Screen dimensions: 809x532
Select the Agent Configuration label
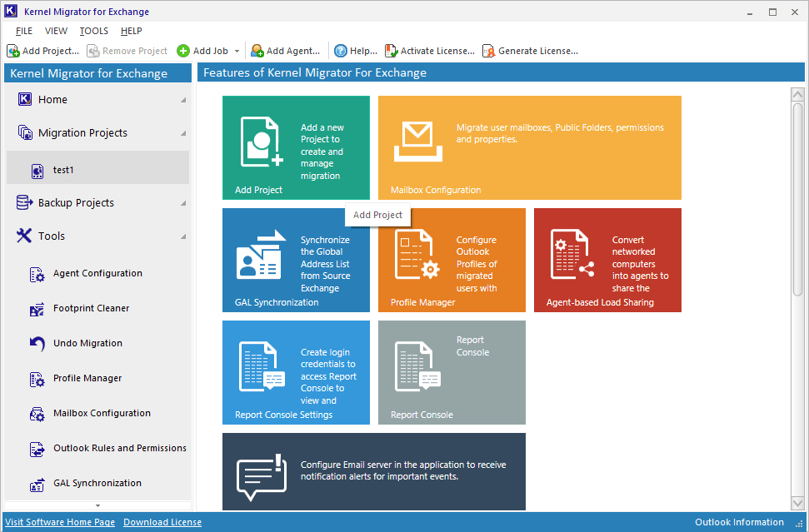tap(98, 273)
